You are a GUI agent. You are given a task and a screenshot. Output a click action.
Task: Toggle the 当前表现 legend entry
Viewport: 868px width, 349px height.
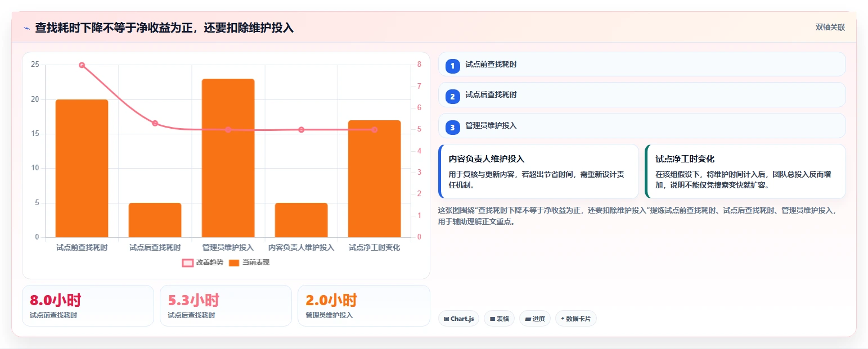click(249, 262)
